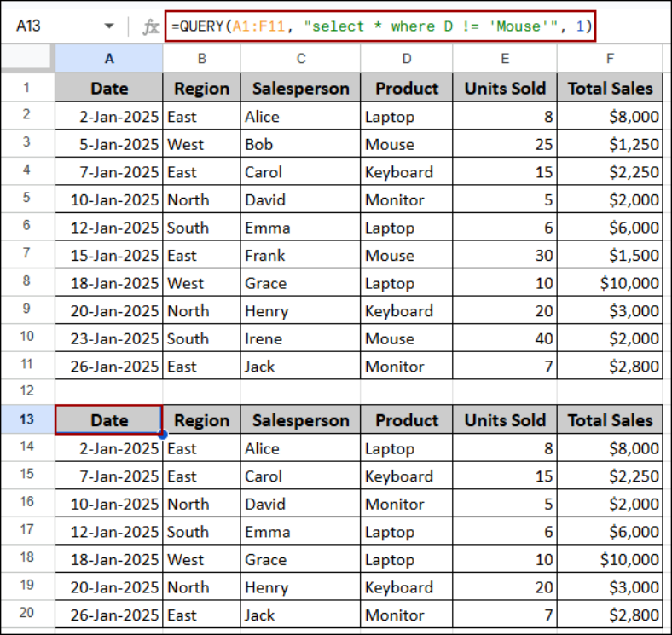This screenshot has width=672, height=635.
Task: Click inside the QUERY formula bar
Action: [380, 26]
